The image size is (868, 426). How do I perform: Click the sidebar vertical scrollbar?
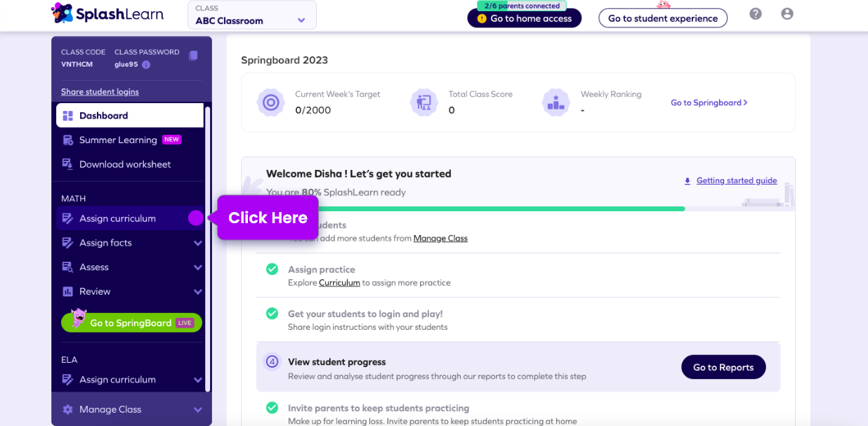click(207, 246)
